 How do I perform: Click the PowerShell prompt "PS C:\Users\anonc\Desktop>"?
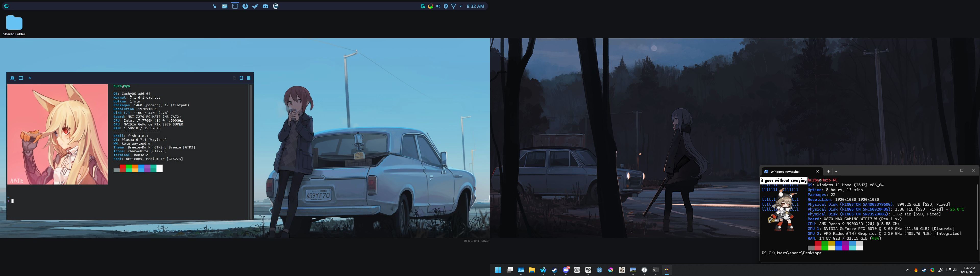pyautogui.click(x=792, y=253)
